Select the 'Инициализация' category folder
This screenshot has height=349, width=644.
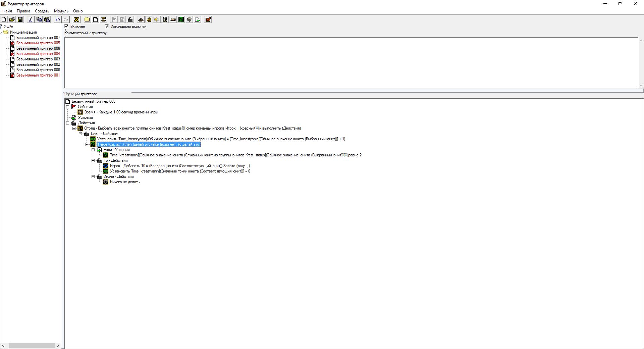coord(23,32)
